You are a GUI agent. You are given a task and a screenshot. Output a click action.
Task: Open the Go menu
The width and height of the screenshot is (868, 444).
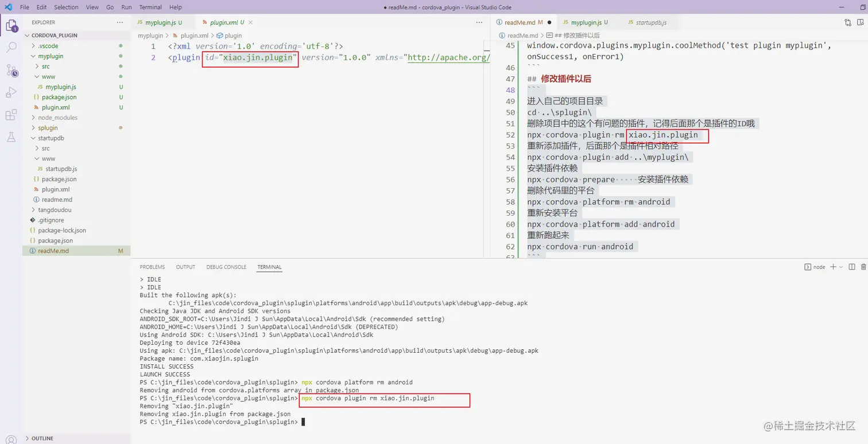[110, 7]
